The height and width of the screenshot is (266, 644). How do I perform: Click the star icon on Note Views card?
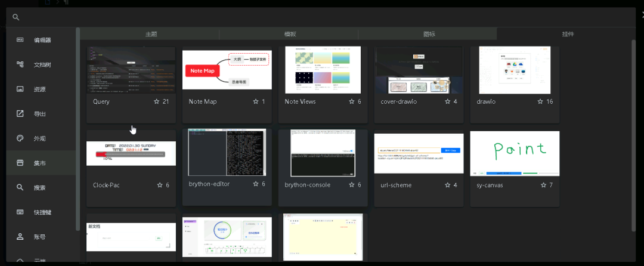point(352,101)
